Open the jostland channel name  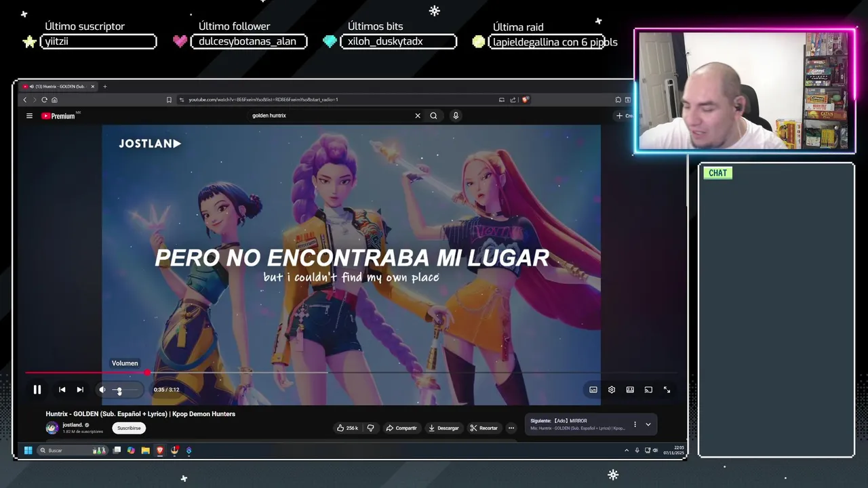(73, 425)
